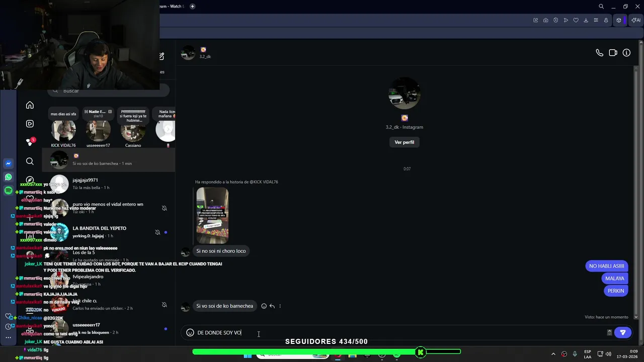The image size is (644, 362).
Task: Click the microphone tray icon
Action: point(575,354)
